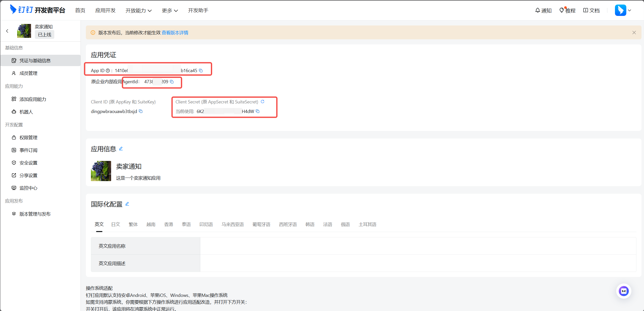
Task: Edit the 国际化配置 section via pencil icon
Action: [x=127, y=204]
